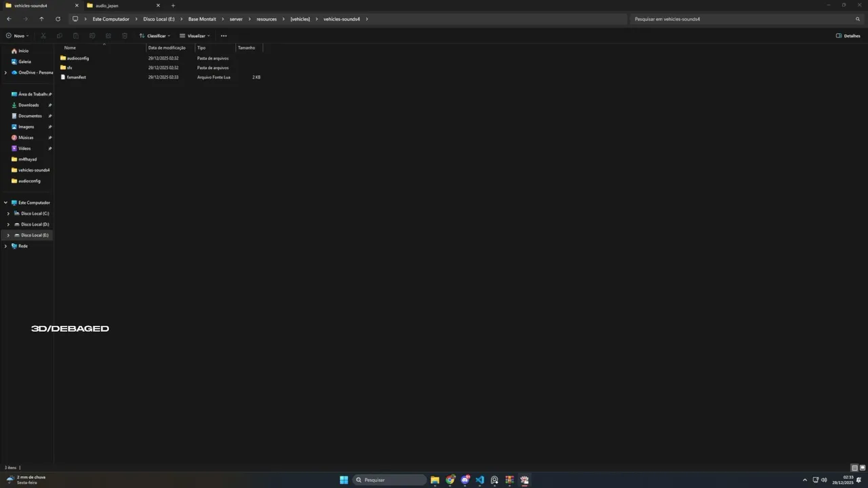Open Visual Studio Code from taskbar
Screen dimensions: 868x488
(479, 480)
